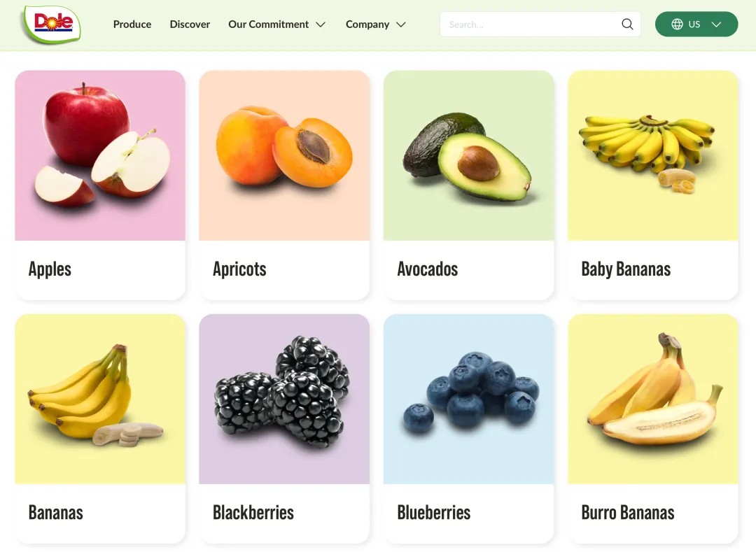This screenshot has height=552, width=756.
Task: Click the Blueberries title link
Action: pos(434,513)
